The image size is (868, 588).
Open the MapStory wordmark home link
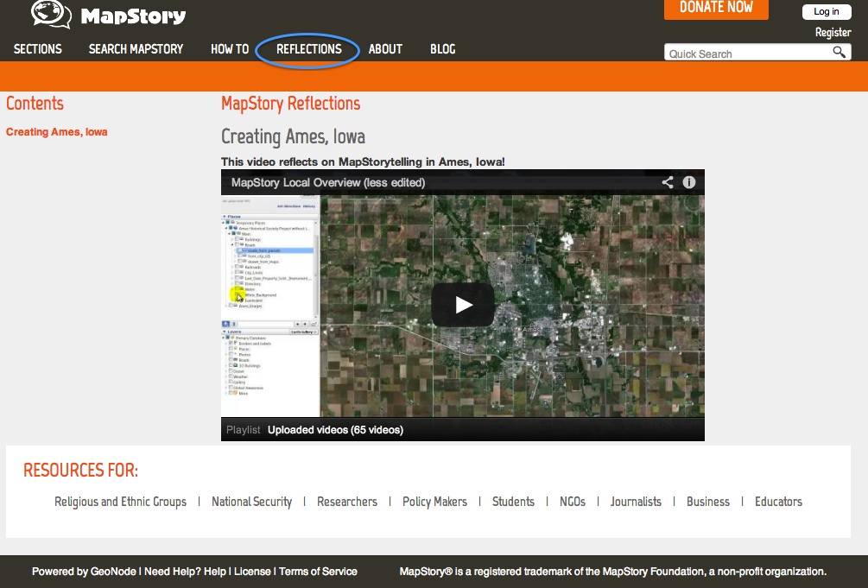(x=133, y=16)
